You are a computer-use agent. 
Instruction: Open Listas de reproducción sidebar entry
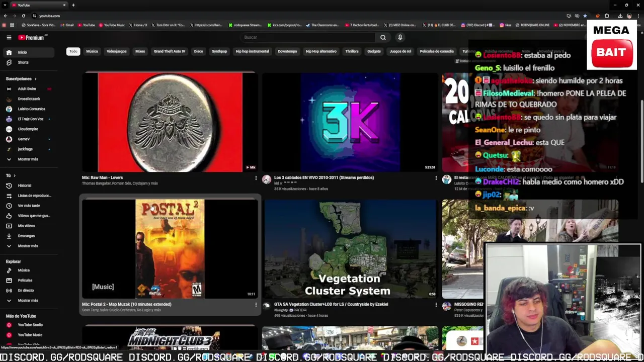(29, 196)
